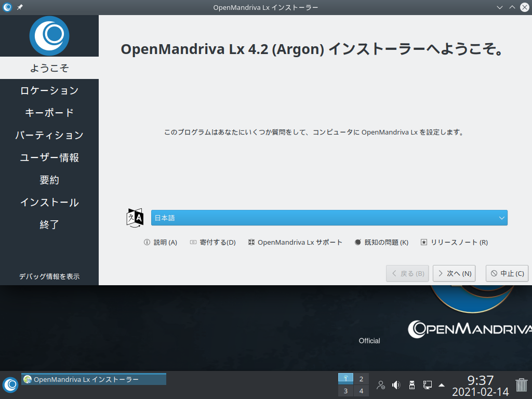Screen dimensions: 532x399
Task: Click the OpenMandriva logo in the installer sidebar
Action: pos(49,36)
